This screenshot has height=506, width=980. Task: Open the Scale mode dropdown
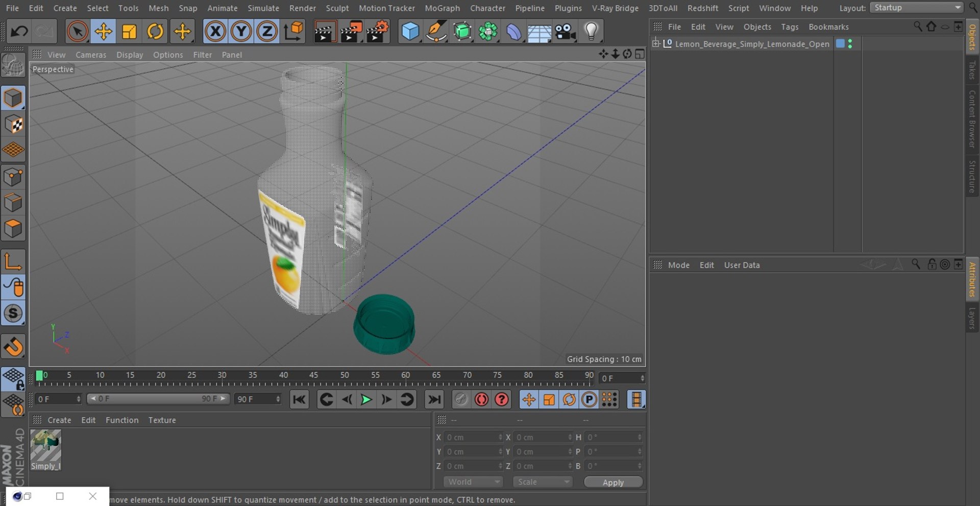click(543, 482)
